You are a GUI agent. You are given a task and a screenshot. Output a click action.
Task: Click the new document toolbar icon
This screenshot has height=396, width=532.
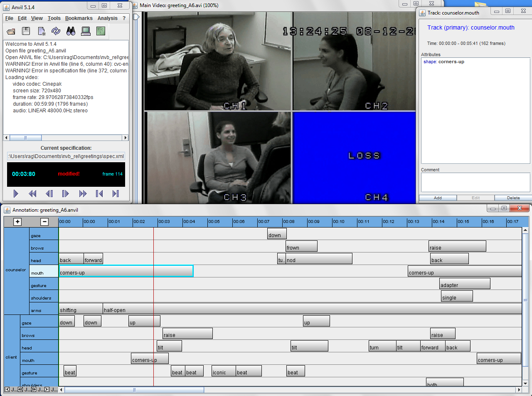click(41, 31)
